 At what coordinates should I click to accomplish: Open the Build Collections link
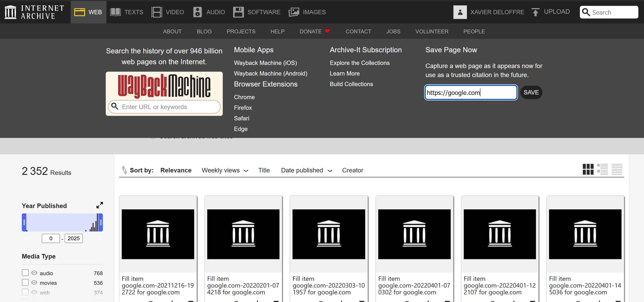pyautogui.click(x=351, y=84)
